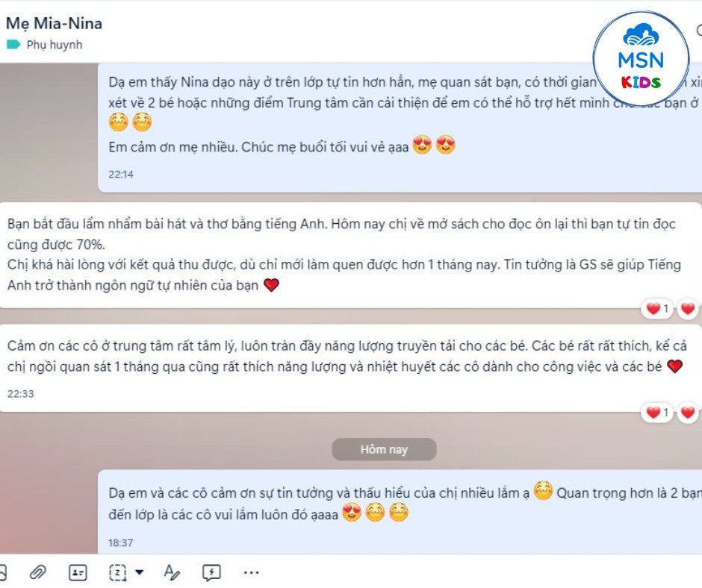Add heart reaction to the 70% message
This screenshot has width=702, height=588.
(x=688, y=308)
